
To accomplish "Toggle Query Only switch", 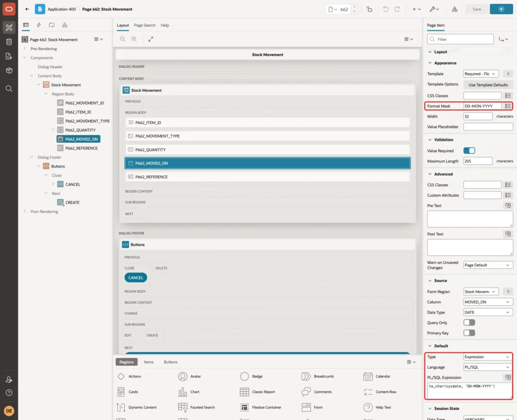I will (469, 323).
